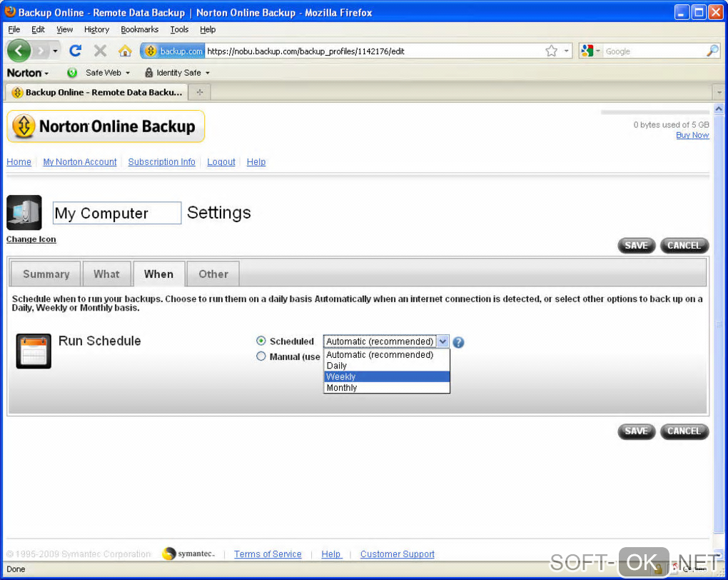Expand the Safe Web dropdown
The height and width of the screenshot is (580, 728).
click(x=128, y=73)
